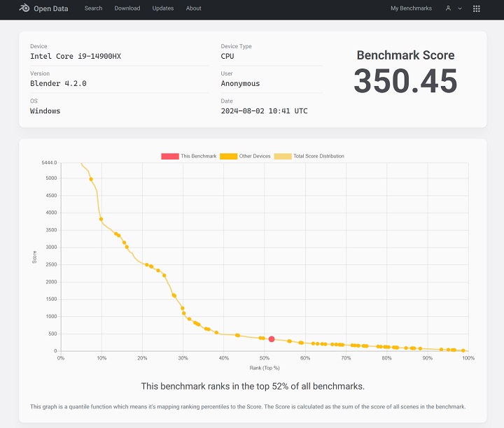Screen dimensions: 504x428
Task: Click the 100% x-axis tick label
Action: 468,358
